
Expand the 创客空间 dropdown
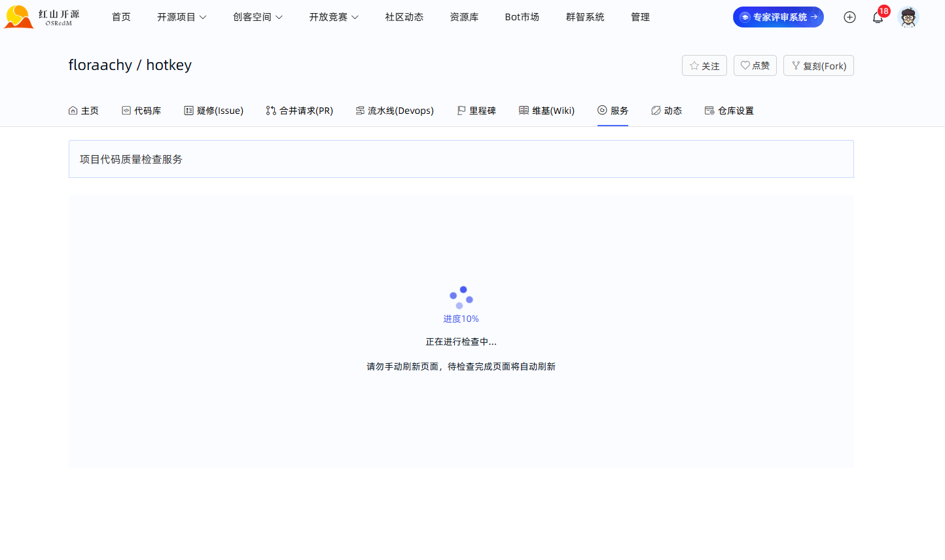[258, 17]
